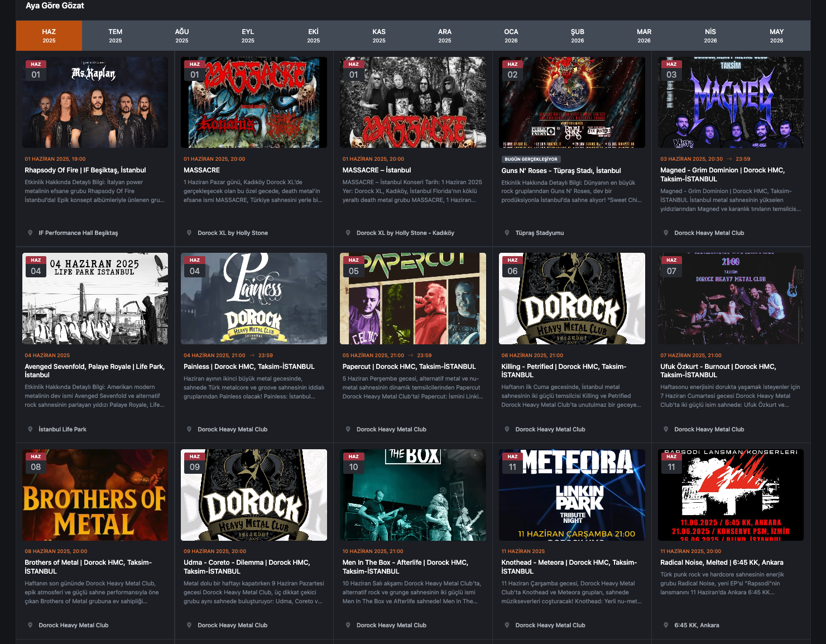
Task: Click venue pin icon on Ufuk Özkurt card
Action: (x=666, y=429)
